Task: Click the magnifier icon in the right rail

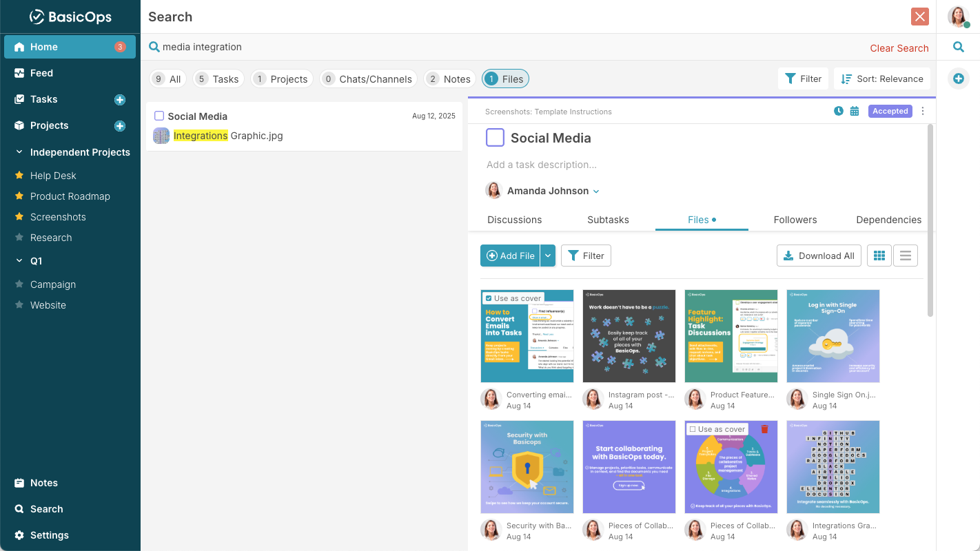Action: tap(959, 47)
